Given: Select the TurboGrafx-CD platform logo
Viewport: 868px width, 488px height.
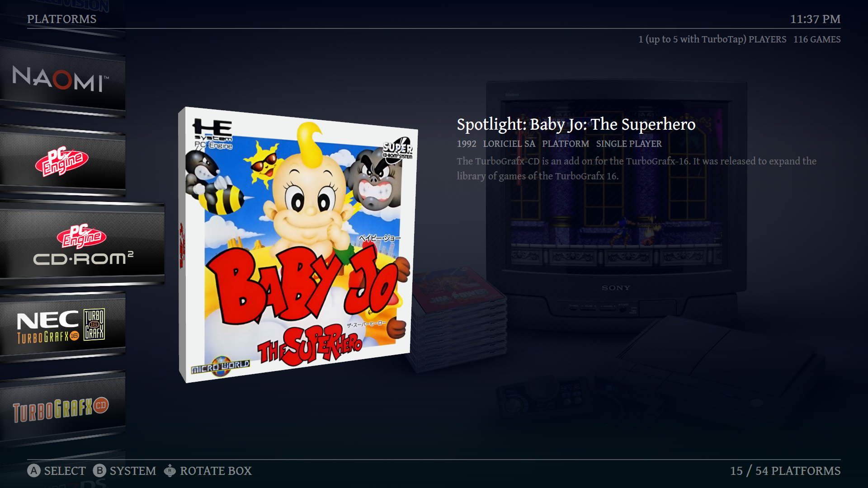Looking at the screenshot, I should (x=61, y=409).
